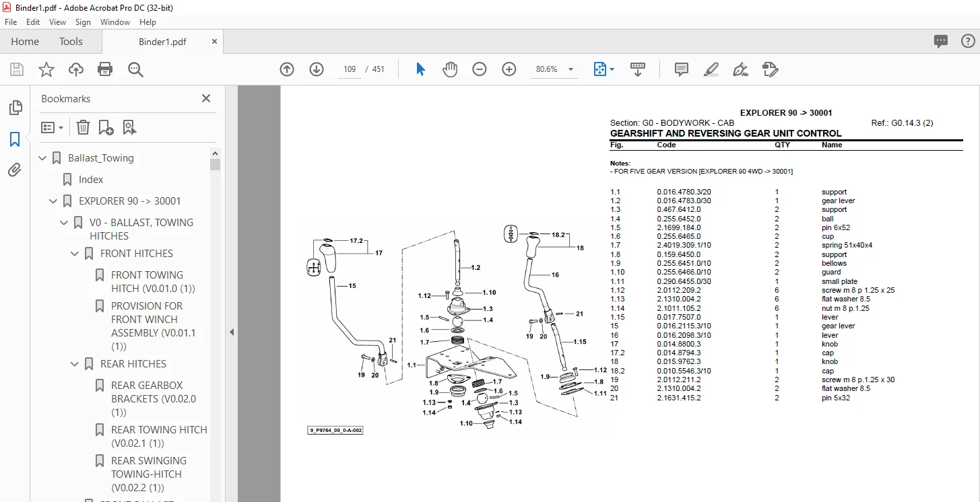Open the Fit page options tool

(599, 69)
